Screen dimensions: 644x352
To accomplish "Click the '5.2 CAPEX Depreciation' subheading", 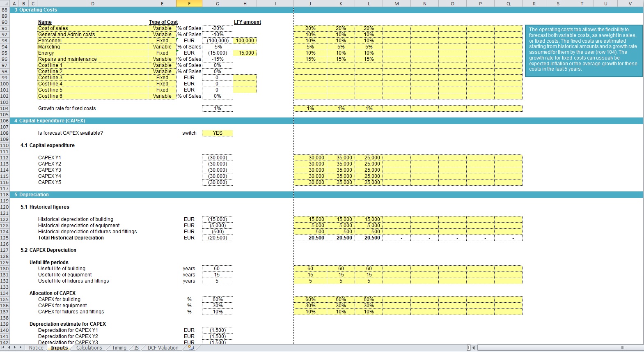I will click(x=48, y=250).
